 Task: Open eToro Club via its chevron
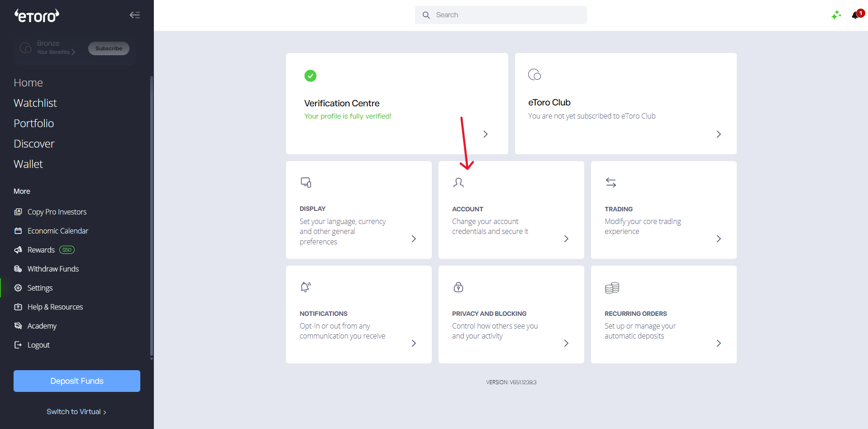pyautogui.click(x=719, y=134)
